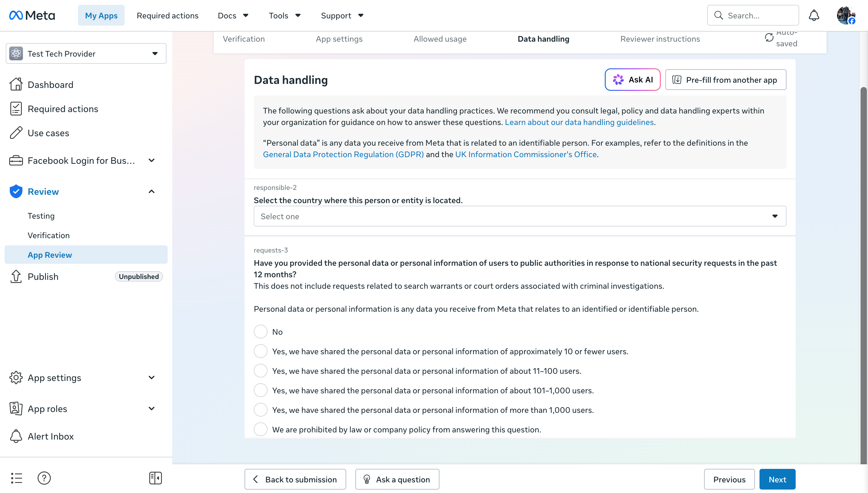Expand Facebook Login for Business chevron
Image resolution: width=868 pixels, height=493 pixels.
pyautogui.click(x=152, y=160)
